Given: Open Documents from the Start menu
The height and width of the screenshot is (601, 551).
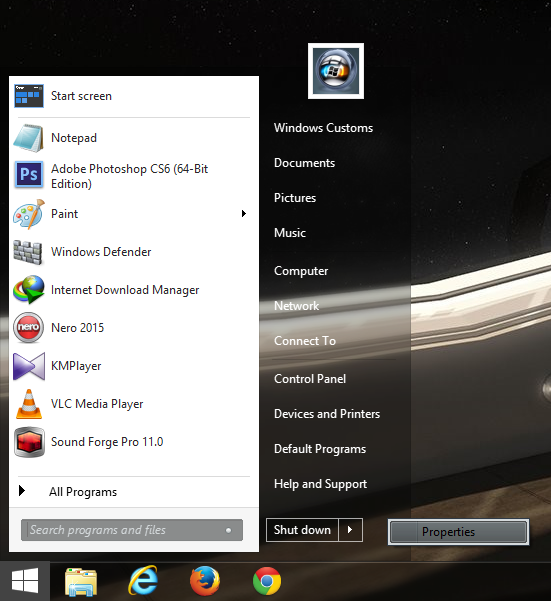Looking at the screenshot, I should click(x=305, y=163).
